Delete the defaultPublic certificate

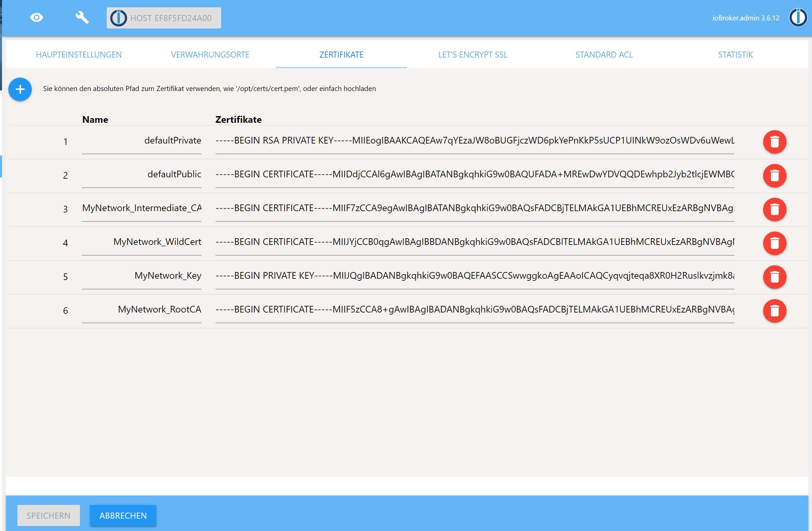(x=775, y=175)
